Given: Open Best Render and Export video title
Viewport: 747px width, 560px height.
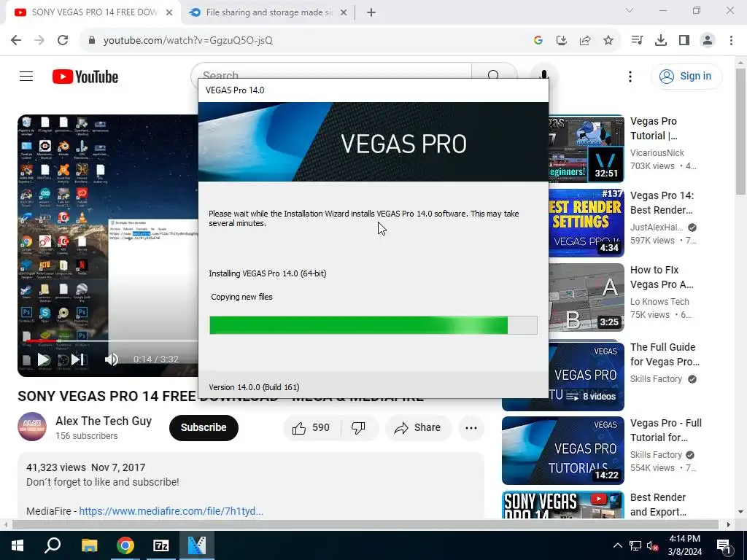Looking at the screenshot, I should pyautogui.click(x=658, y=505).
